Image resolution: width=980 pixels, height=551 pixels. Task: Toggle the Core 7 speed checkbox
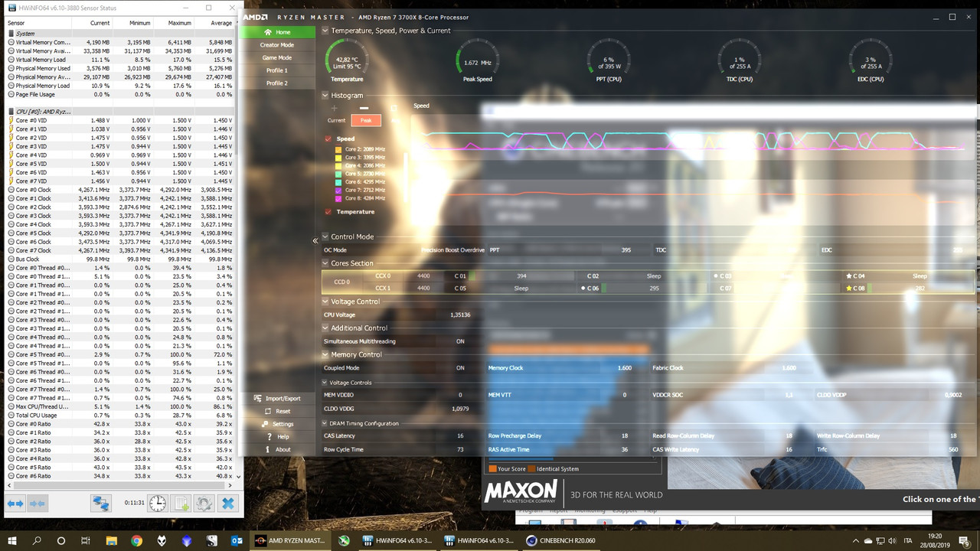[339, 190]
